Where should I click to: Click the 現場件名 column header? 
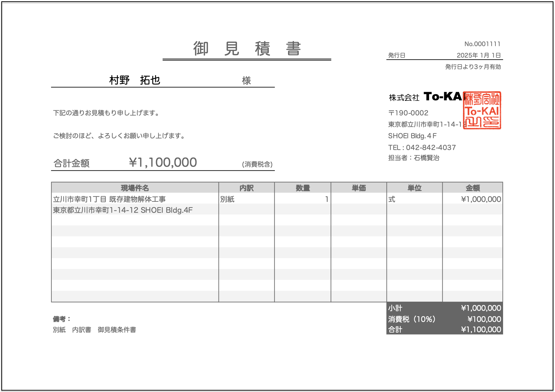coord(135,188)
